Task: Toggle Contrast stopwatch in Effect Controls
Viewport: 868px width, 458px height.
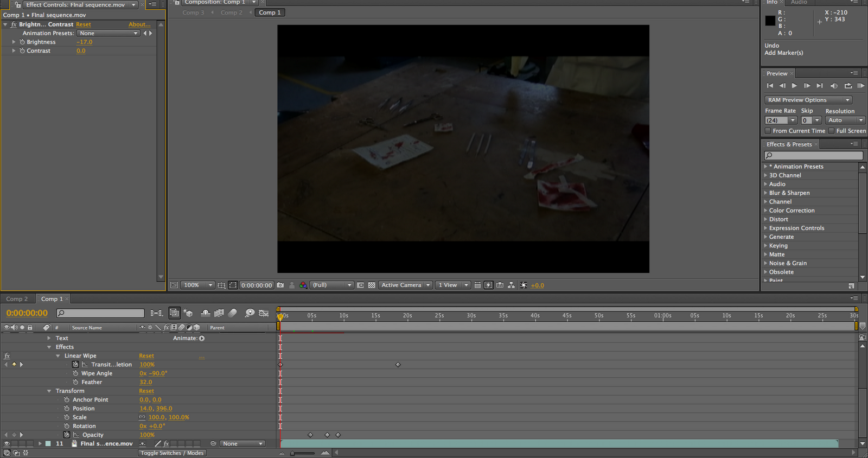Action: (22, 50)
